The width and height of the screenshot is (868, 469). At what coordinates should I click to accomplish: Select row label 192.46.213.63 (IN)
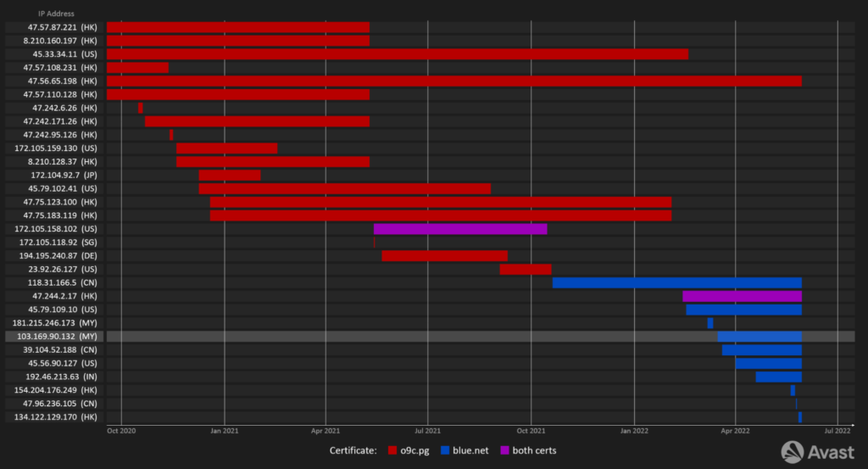[x=61, y=377]
